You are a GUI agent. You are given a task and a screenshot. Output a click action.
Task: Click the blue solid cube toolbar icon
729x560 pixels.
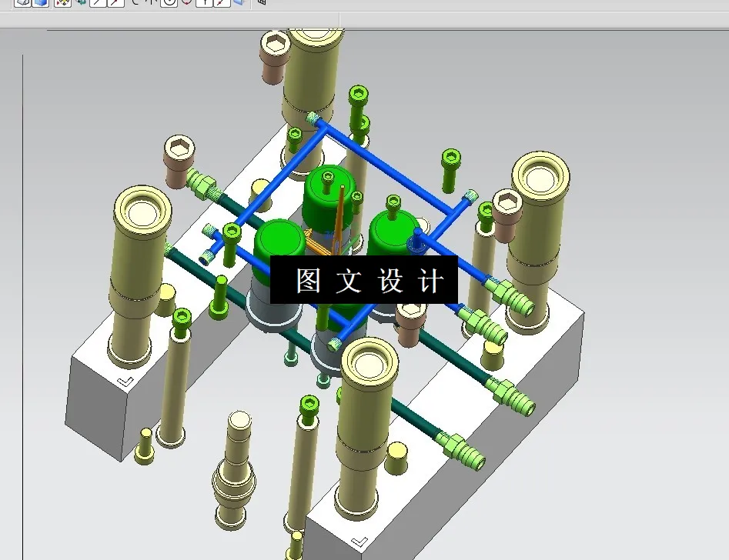tap(236, 3)
